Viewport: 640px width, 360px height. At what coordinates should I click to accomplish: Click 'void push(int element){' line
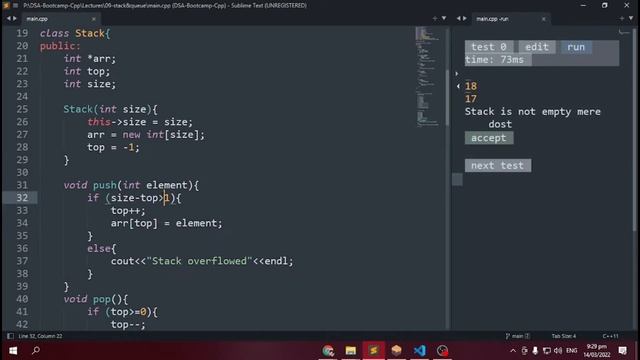[x=131, y=185]
